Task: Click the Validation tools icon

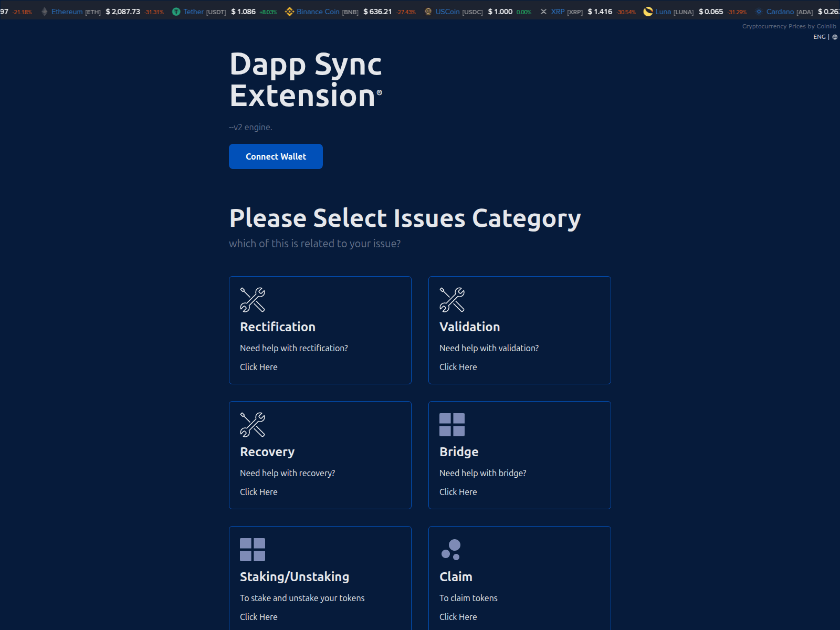Action: coord(451,300)
